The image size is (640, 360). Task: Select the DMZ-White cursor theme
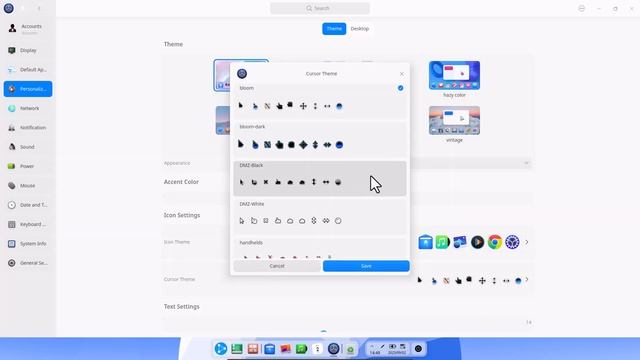tap(320, 216)
